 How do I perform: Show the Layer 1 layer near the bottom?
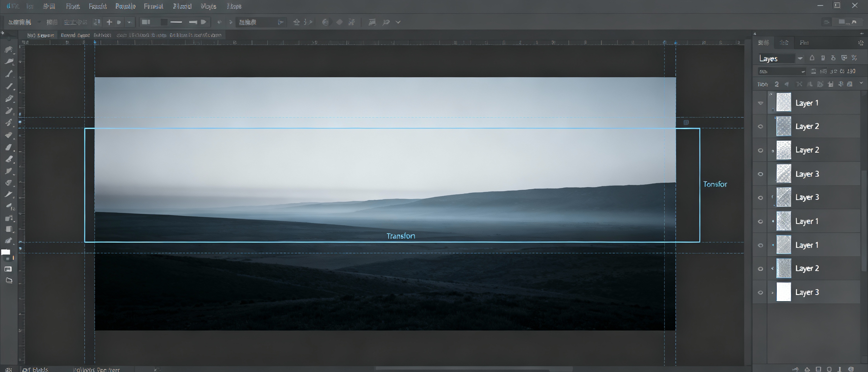tap(761, 245)
